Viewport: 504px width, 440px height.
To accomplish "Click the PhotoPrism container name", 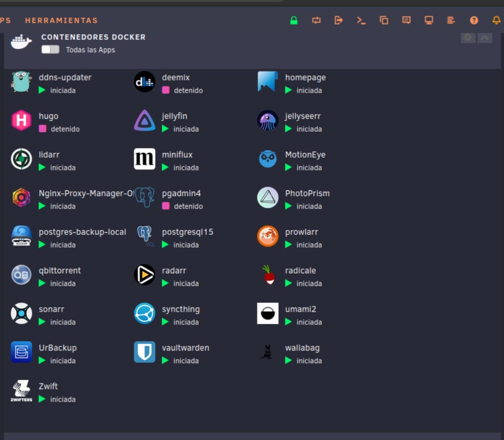I will tap(307, 193).
